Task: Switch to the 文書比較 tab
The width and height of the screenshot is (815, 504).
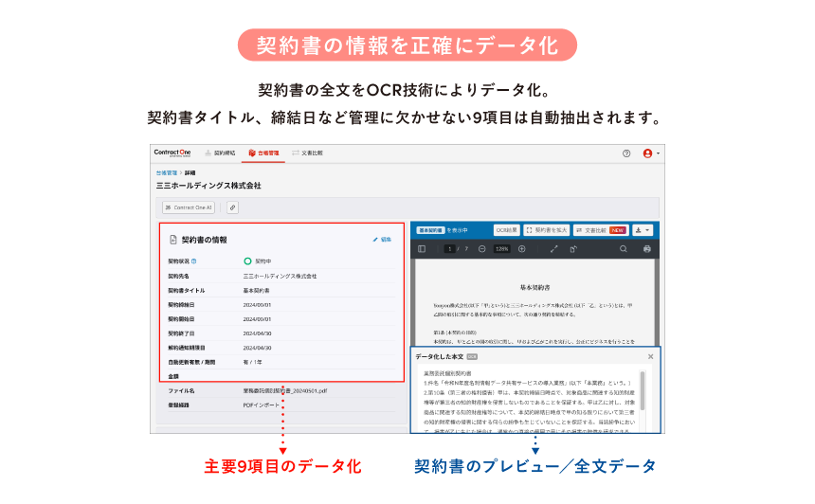Action: (x=307, y=153)
